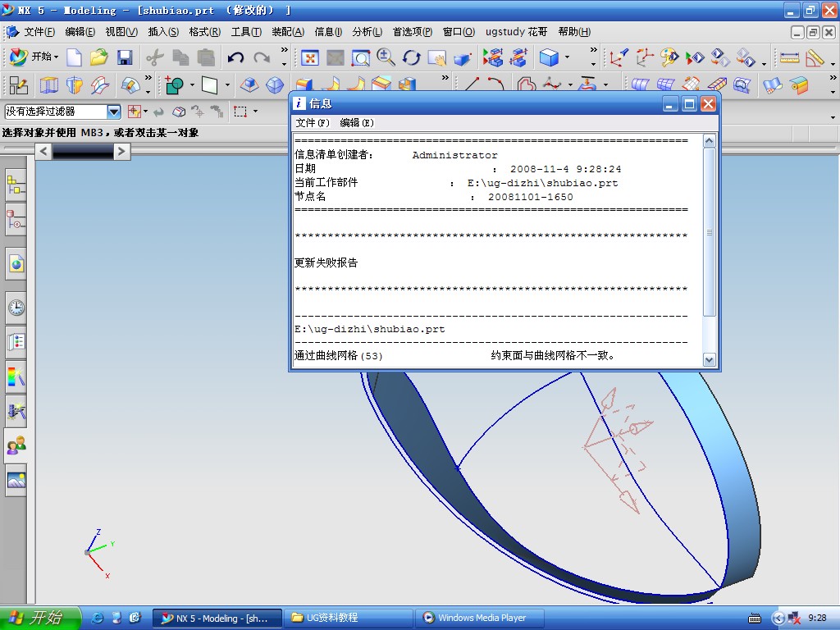Open the selection filter combo box
840x630 pixels.
click(62, 112)
